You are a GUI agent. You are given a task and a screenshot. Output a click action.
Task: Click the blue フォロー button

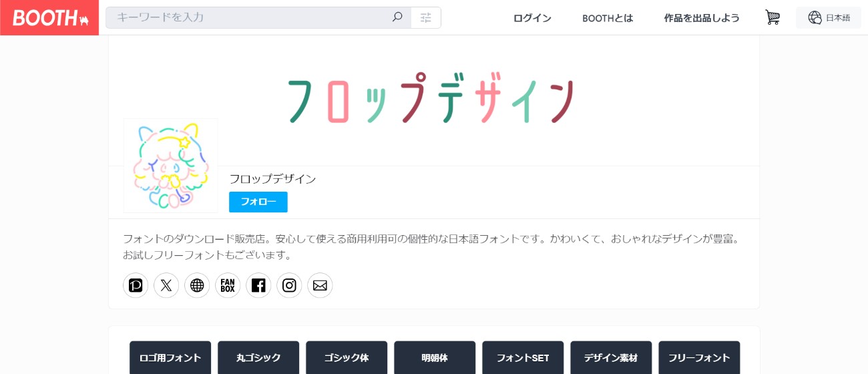point(258,202)
